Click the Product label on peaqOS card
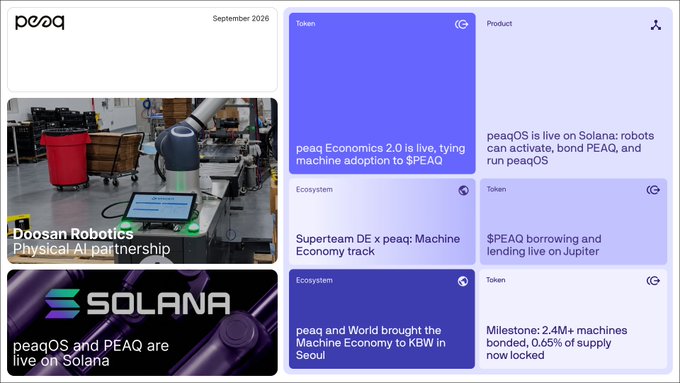 [x=499, y=23]
